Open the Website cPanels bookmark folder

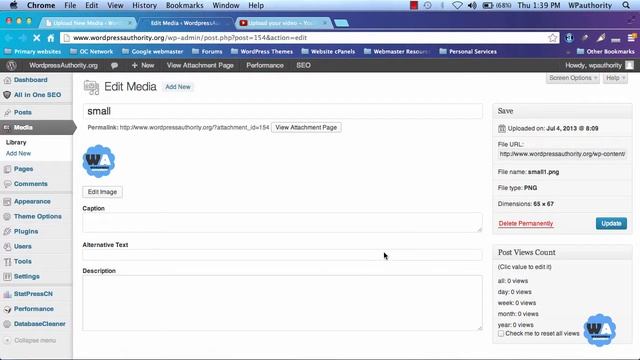tap(328, 51)
